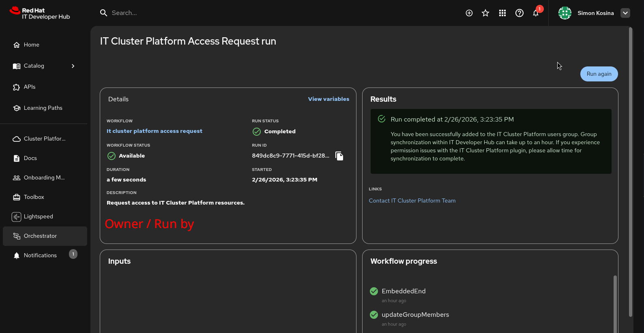This screenshot has width=644, height=333.
Task: Copy the run ID to clipboard
Action: coord(339,156)
